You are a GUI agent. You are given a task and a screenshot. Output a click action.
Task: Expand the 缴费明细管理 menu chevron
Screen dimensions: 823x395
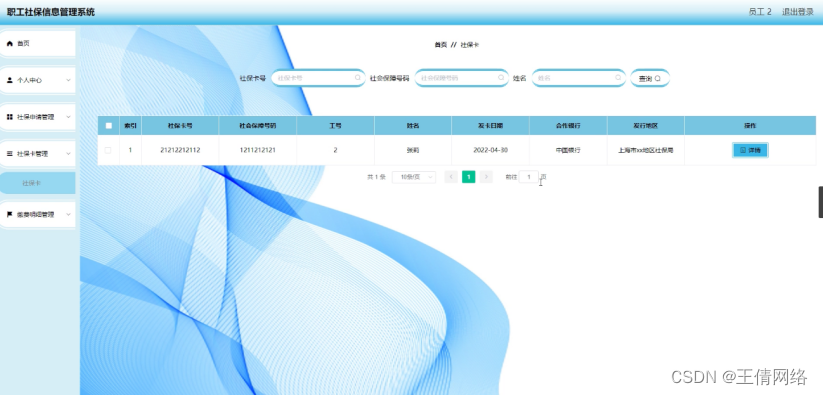tap(68, 215)
